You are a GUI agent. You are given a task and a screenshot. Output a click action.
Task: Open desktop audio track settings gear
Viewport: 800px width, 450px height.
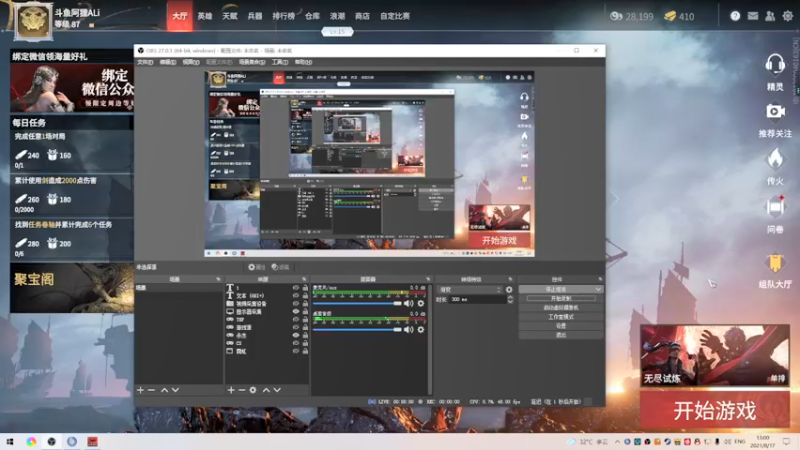coord(421,330)
